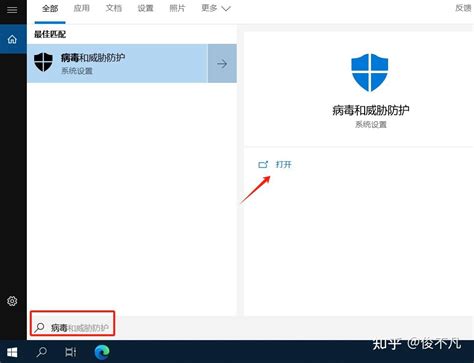This screenshot has width=474, height=363.
Task: Switch to the 全部 tab
Action: (x=50, y=8)
